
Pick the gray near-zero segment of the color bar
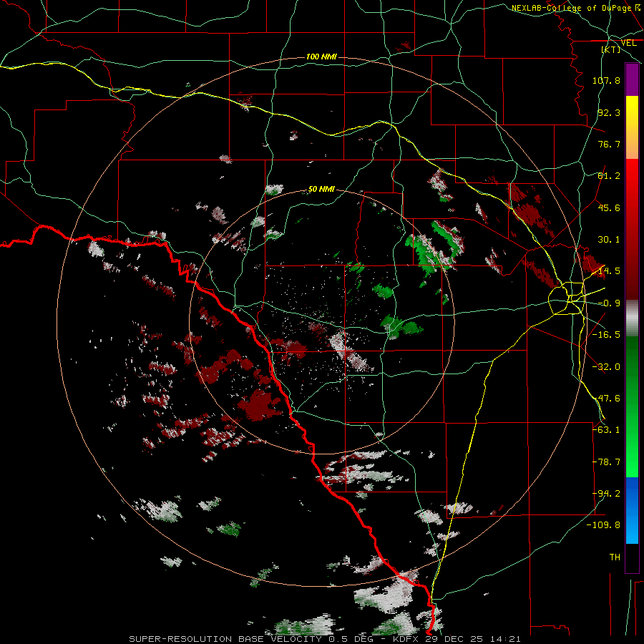[x=632, y=318]
